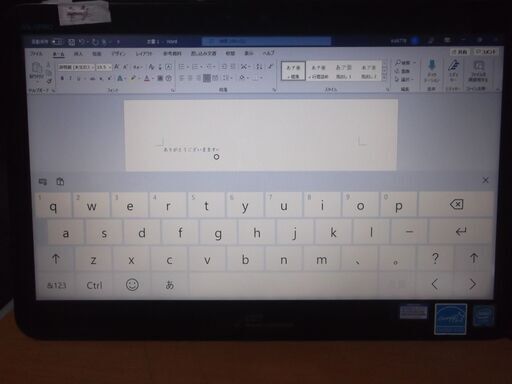Open the Editor pen icon
The image size is (512, 384).
(453, 71)
